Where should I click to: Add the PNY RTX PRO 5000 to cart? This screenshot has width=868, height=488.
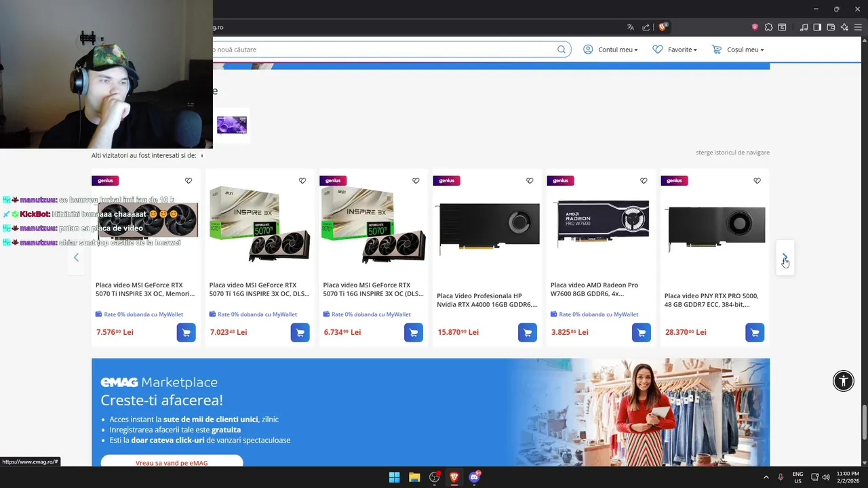[755, 332]
